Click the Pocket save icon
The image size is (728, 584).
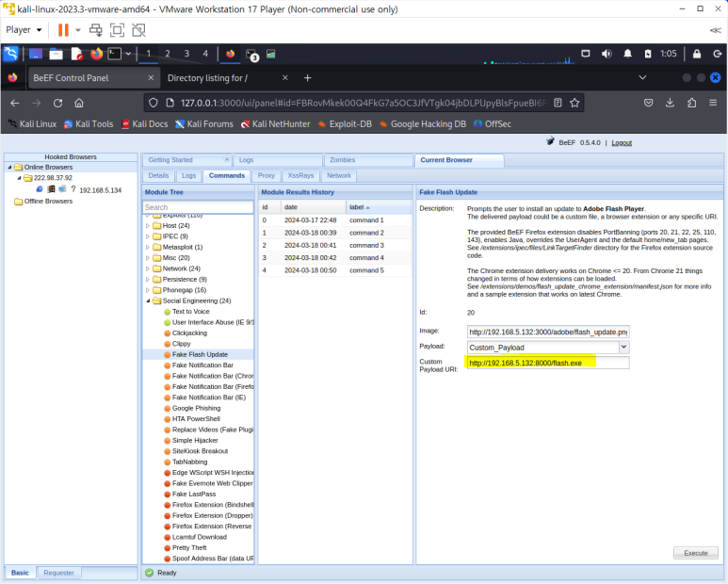point(649,103)
